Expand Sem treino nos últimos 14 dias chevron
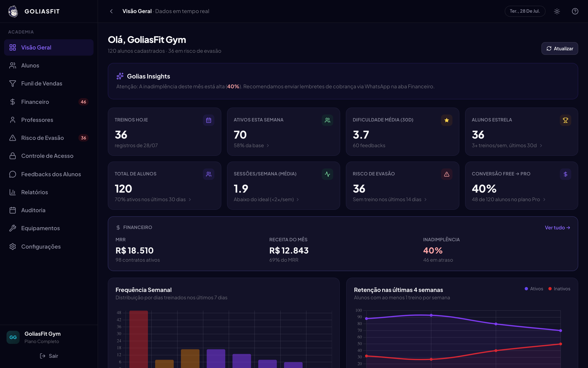This screenshot has height=368, width=588. (425, 200)
